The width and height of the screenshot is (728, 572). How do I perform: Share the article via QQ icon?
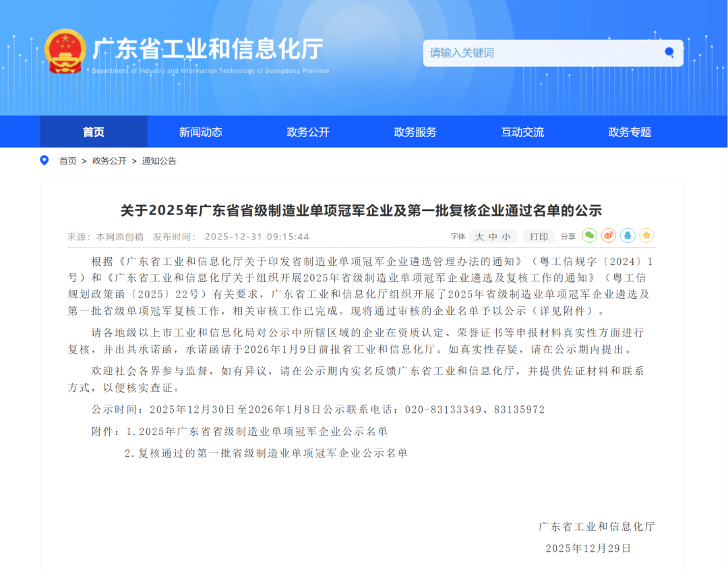tap(628, 235)
